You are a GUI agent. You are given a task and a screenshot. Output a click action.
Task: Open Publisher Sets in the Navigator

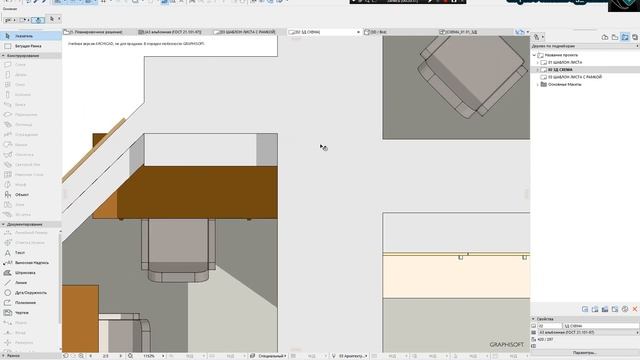coord(635,37)
